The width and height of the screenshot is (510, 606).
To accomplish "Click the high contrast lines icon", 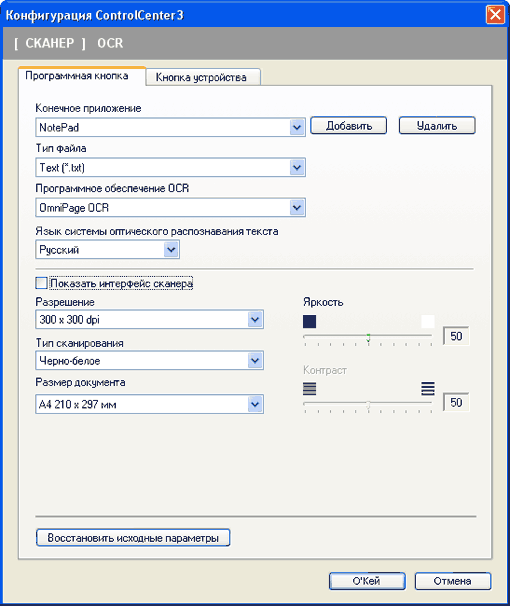I will coord(428,389).
